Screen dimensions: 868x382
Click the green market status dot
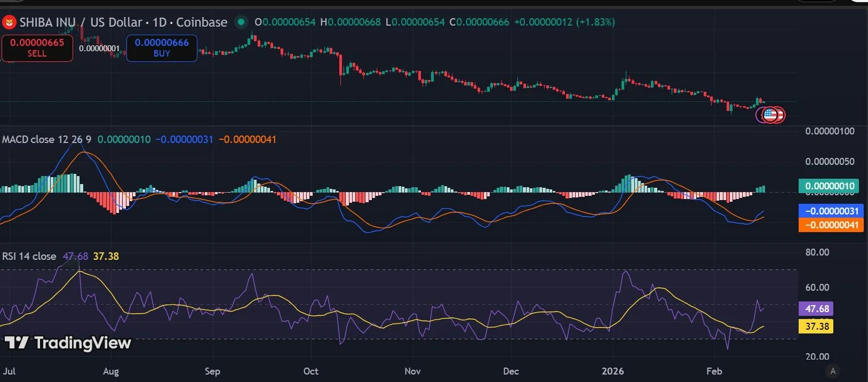(x=241, y=22)
